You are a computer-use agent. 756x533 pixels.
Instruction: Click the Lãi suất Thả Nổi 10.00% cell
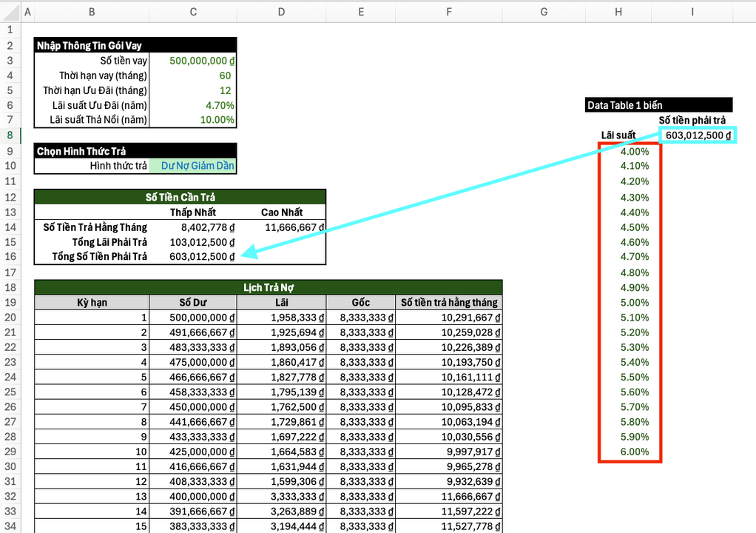[x=193, y=120]
